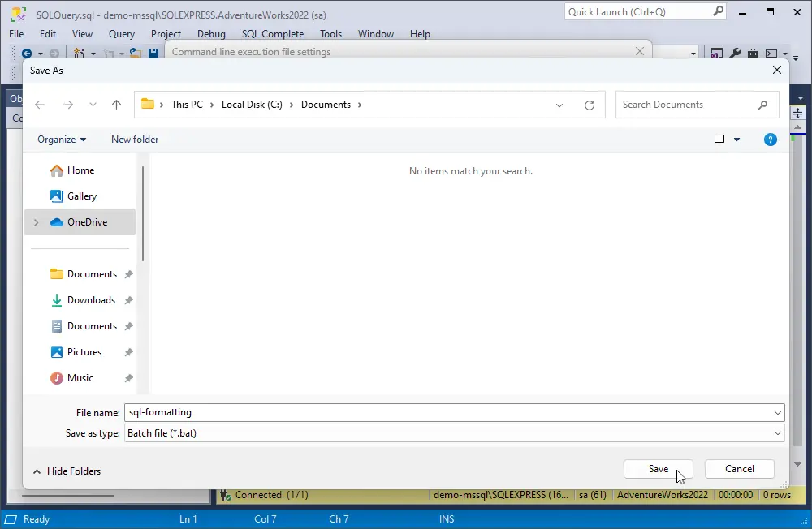Select the Music folder shortcut
Image resolution: width=812 pixels, height=529 pixels.
pos(80,378)
